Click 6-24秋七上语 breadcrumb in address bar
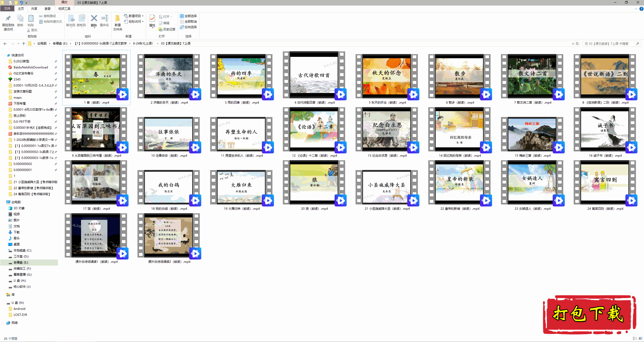 pyautogui.click(x=143, y=44)
